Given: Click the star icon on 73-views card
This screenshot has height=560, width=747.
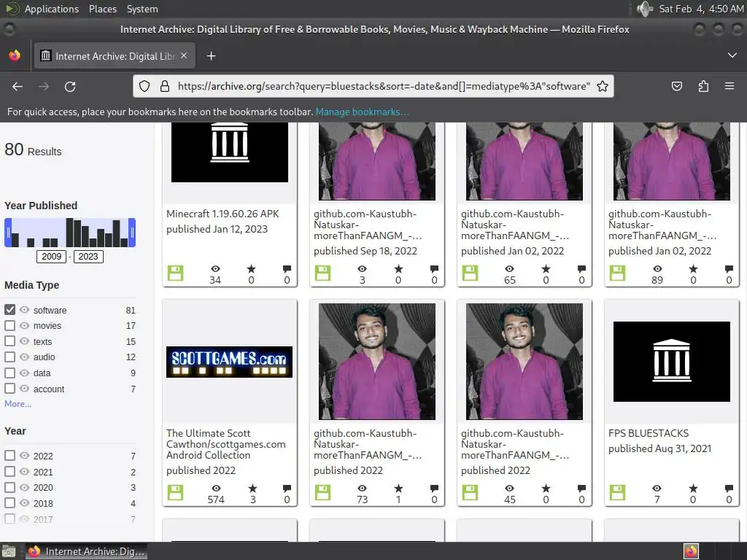Looking at the screenshot, I should tap(398, 489).
